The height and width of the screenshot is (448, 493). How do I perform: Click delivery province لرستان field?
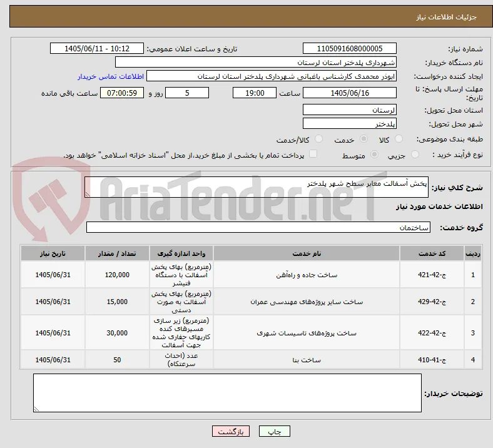point(350,109)
